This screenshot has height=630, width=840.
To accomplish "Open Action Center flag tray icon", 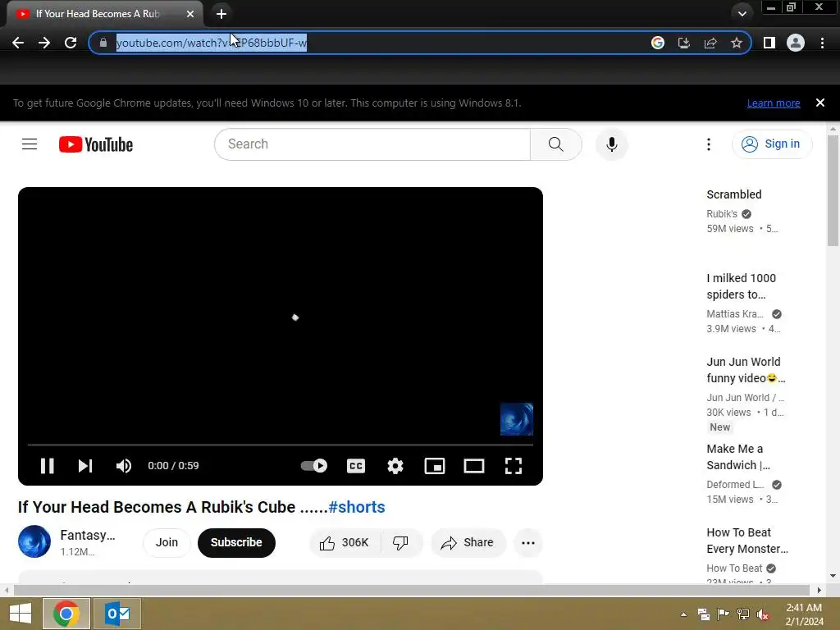I will pyautogui.click(x=724, y=614).
